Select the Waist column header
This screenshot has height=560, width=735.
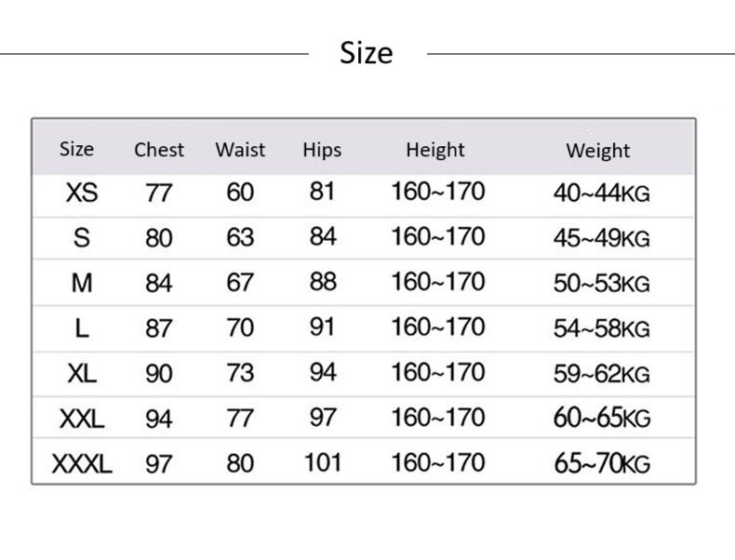tap(240, 150)
